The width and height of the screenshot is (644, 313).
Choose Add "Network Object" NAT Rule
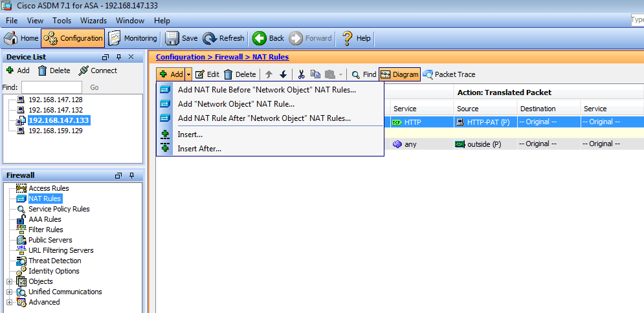(x=270, y=103)
